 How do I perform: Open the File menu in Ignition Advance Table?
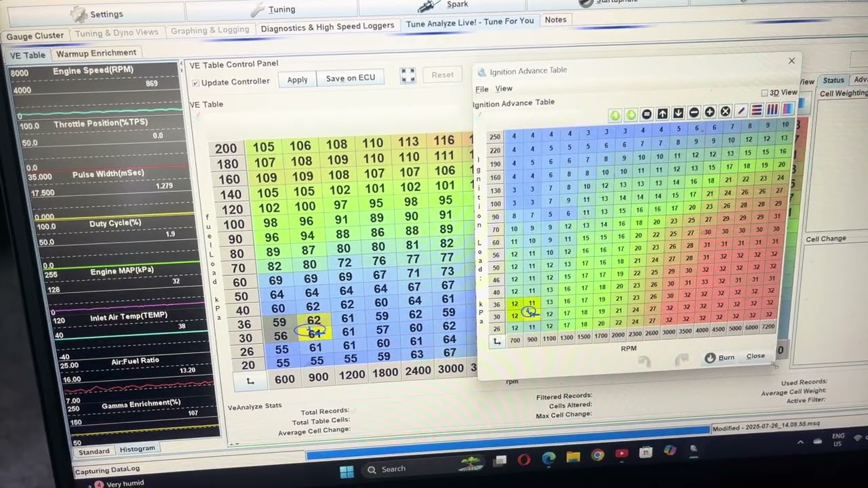click(482, 89)
